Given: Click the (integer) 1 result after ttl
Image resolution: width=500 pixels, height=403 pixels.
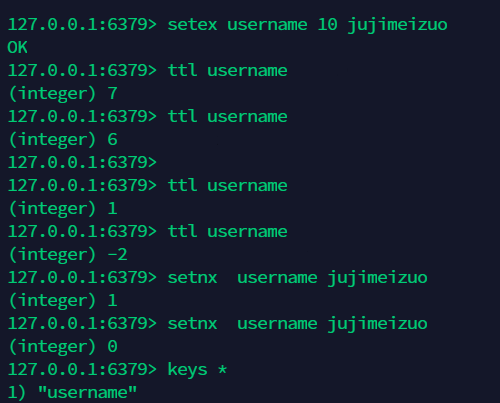Looking at the screenshot, I should coord(63,208).
